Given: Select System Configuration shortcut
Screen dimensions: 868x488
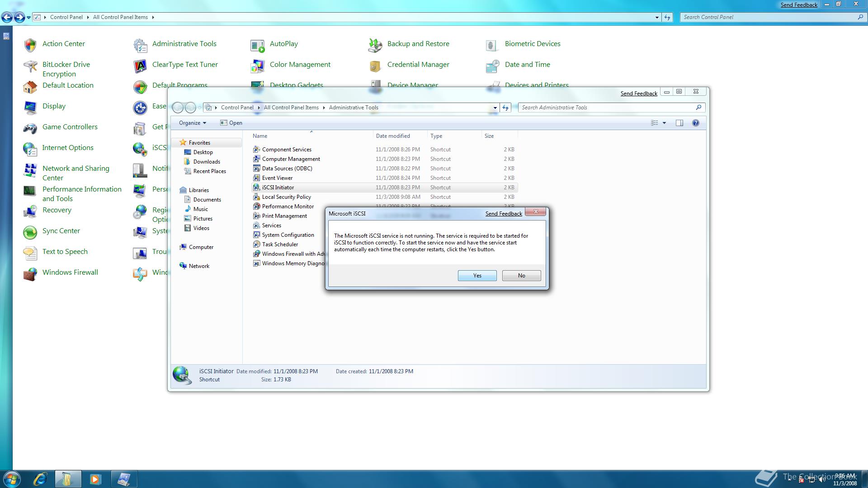Looking at the screenshot, I should point(288,235).
